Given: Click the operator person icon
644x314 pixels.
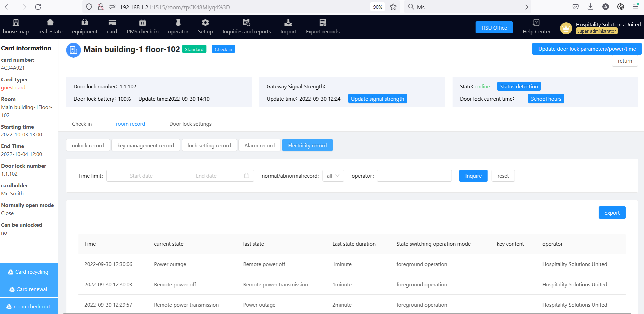Looking at the screenshot, I should coord(178,22).
